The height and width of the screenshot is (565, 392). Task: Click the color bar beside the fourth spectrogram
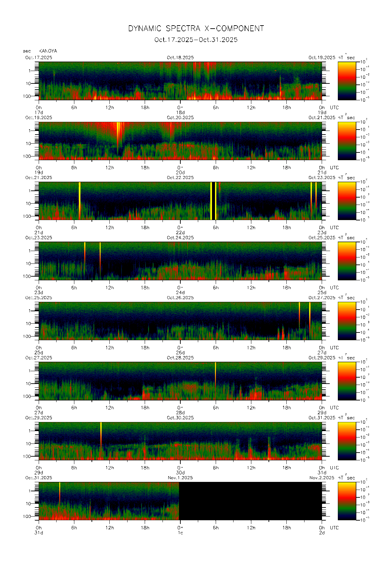click(347, 261)
